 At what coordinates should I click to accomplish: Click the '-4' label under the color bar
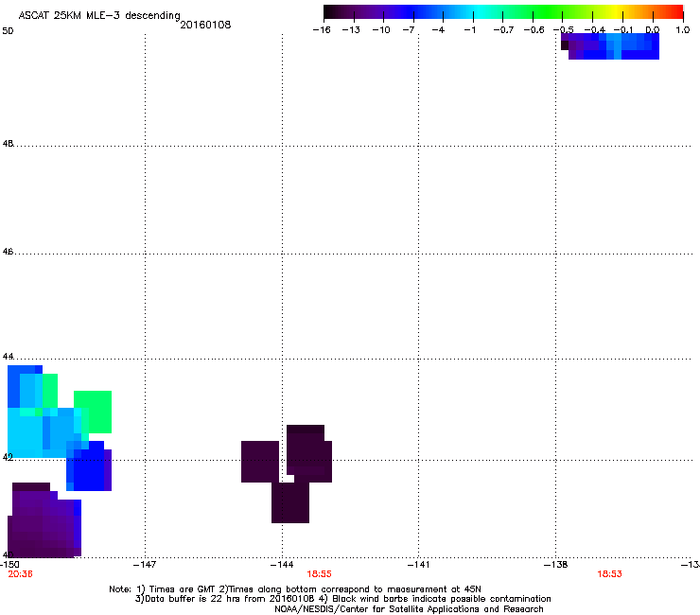(438, 30)
